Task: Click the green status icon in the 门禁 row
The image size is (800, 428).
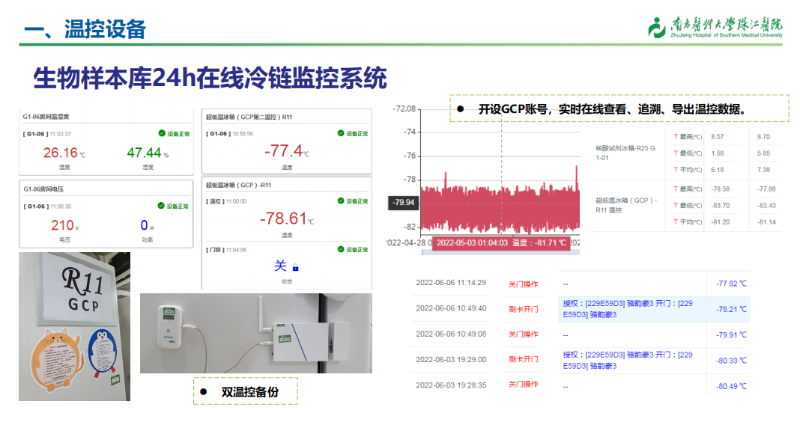Action: coord(339,249)
